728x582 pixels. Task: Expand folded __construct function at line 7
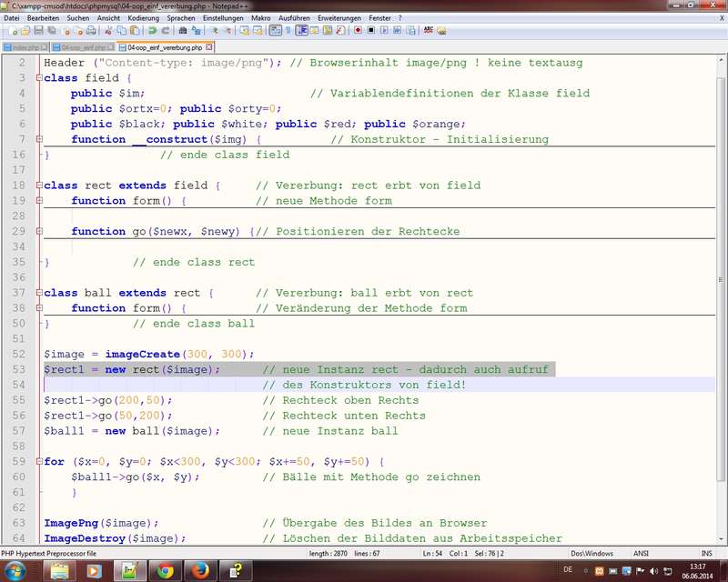[39, 139]
